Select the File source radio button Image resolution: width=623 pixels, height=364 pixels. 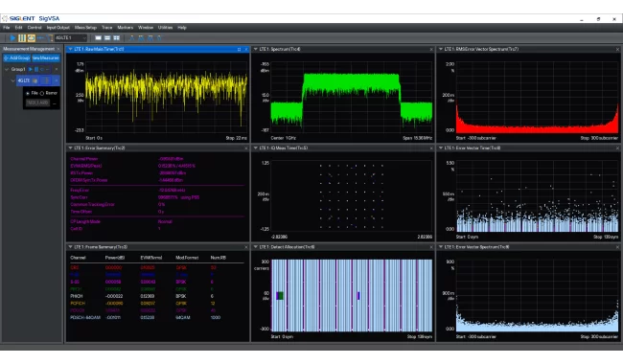pyautogui.click(x=28, y=94)
